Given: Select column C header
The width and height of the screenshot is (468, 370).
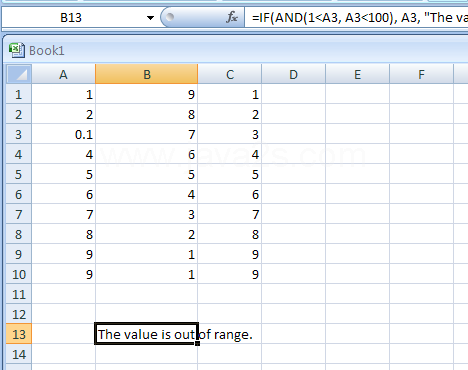Looking at the screenshot, I should (230, 74).
